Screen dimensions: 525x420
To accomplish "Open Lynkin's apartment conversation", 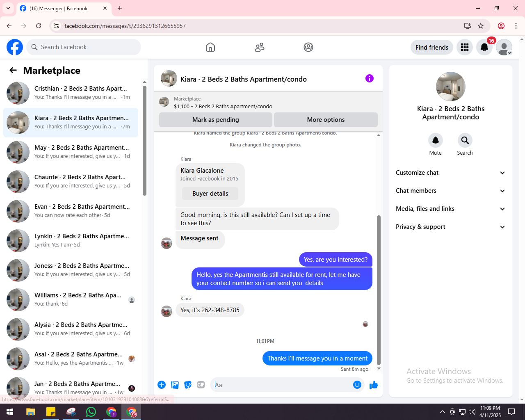I will (71, 241).
